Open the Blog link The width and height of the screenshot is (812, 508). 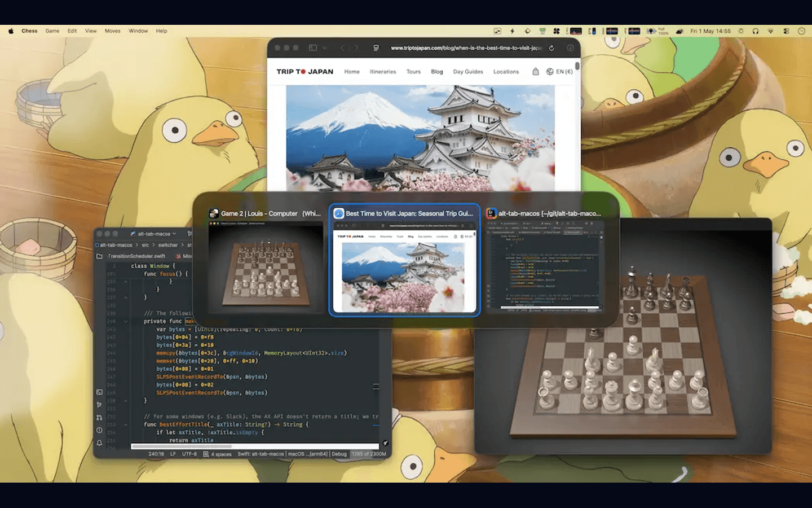point(437,72)
